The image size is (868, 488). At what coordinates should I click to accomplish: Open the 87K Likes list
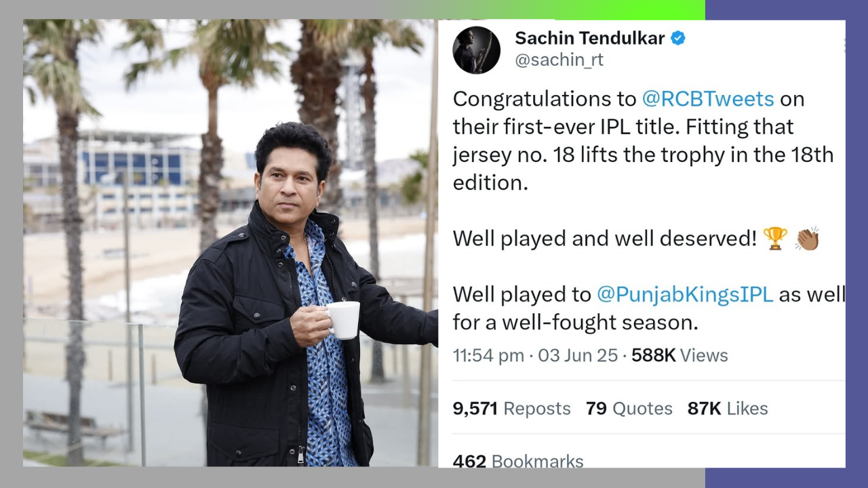tap(728, 409)
